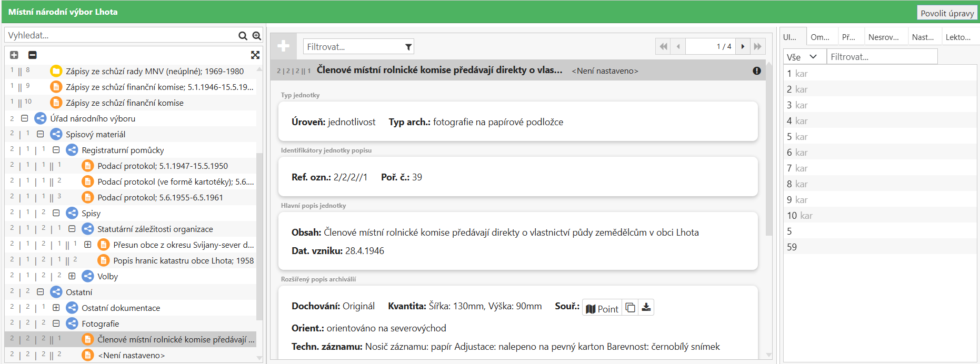
Task: Expand the Ostatní dokumentace node
Action: [56, 308]
